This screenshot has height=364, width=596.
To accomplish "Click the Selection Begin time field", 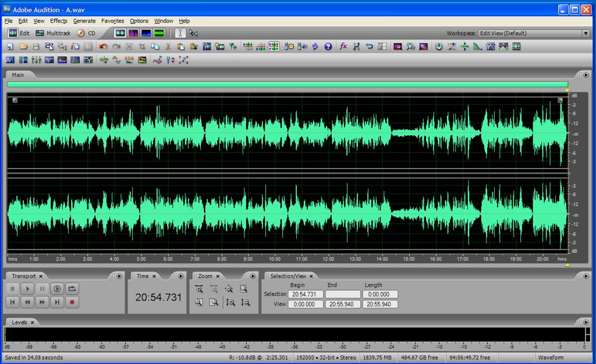I will [306, 294].
